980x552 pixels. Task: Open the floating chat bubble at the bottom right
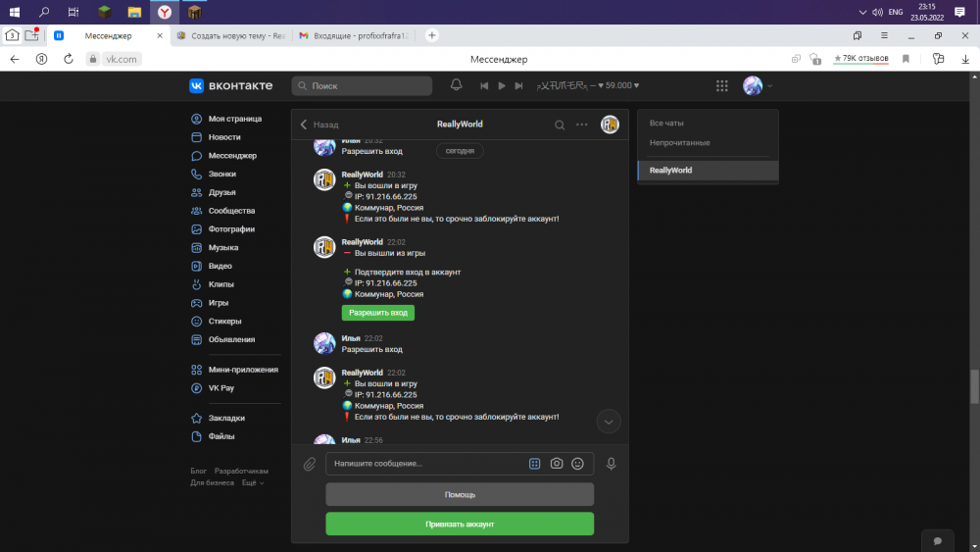(x=938, y=541)
